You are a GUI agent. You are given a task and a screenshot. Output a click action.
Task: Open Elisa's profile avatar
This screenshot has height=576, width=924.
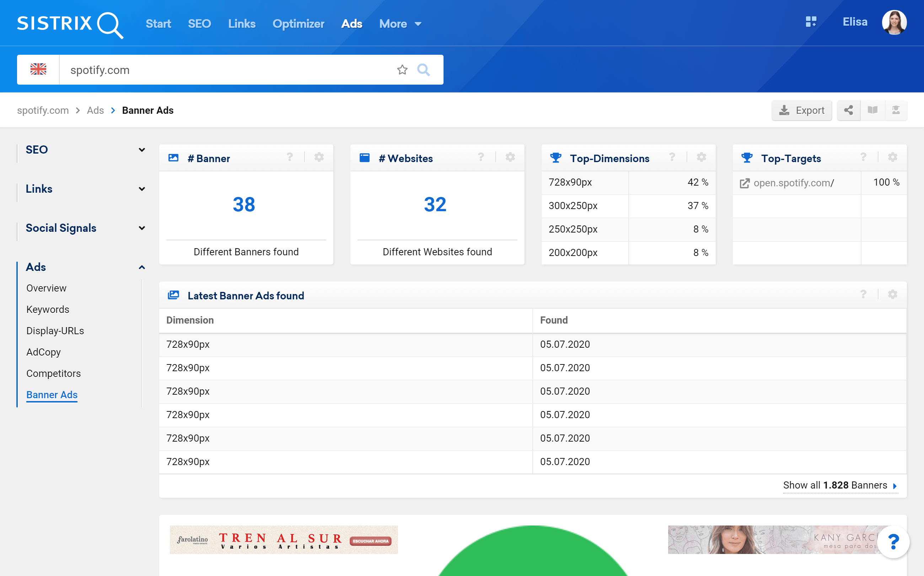pyautogui.click(x=894, y=22)
